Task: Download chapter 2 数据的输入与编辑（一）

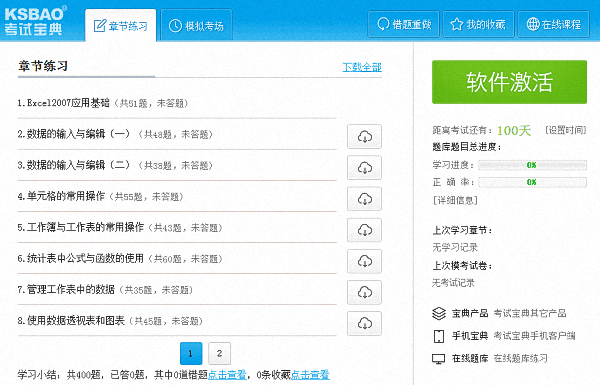Action: (x=364, y=136)
